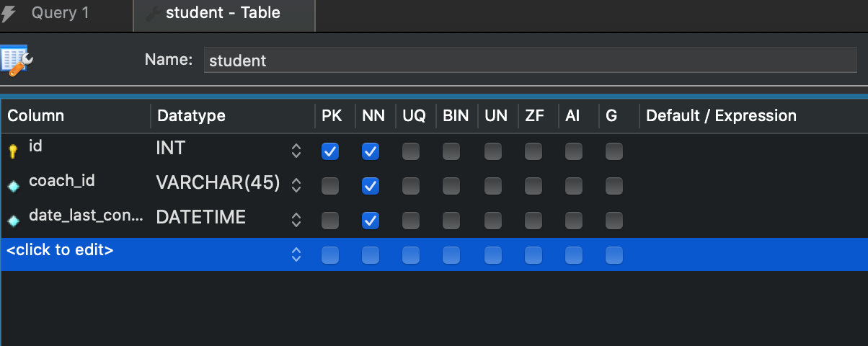
Task: Select the student - Table tab
Action: click(x=223, y=14)
